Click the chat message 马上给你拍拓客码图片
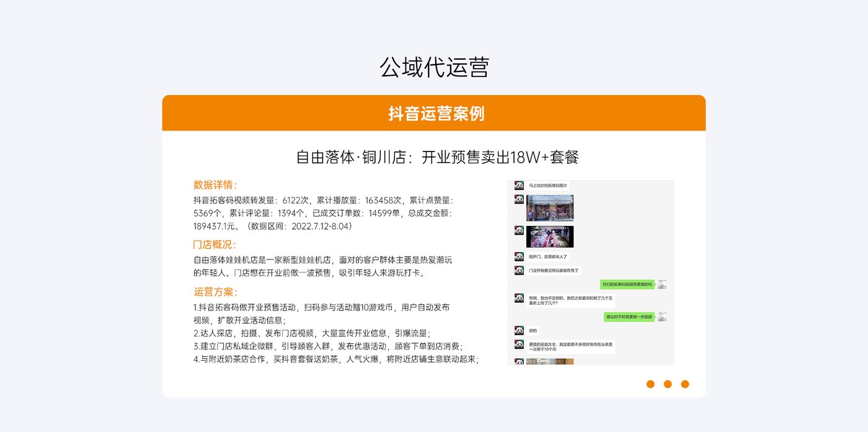The width and height of the screenshot is (868, 432). 548,186
